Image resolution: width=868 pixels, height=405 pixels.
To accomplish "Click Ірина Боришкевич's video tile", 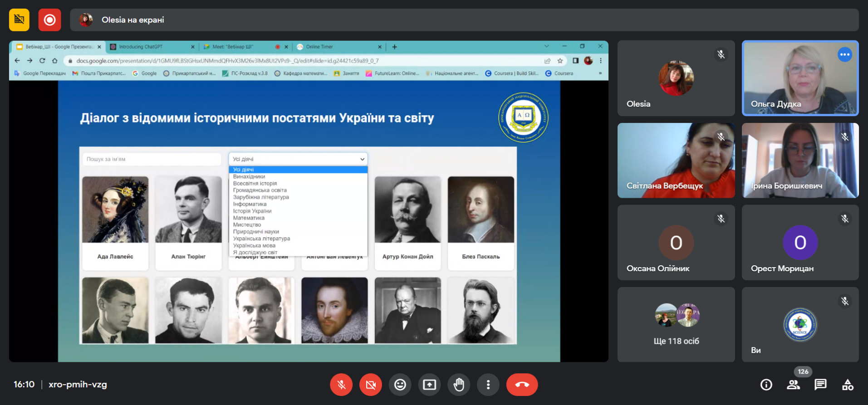I will [x=800, y=160].
